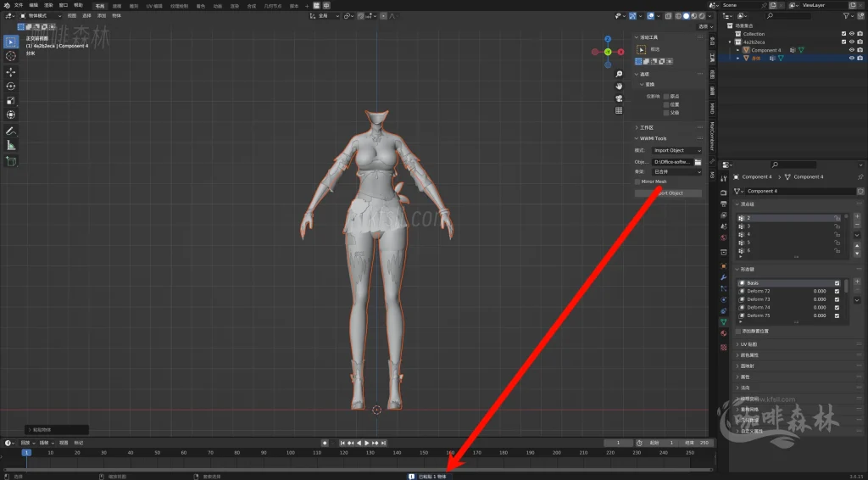
Task: Open the Edit menu in top bar
Action: pos(34,5)
